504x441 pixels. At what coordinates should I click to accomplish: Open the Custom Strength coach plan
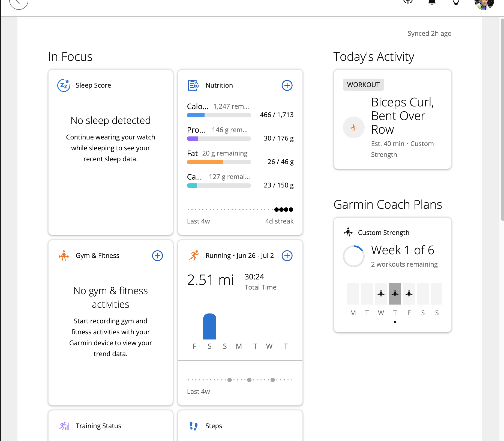(x=383, y=233)
